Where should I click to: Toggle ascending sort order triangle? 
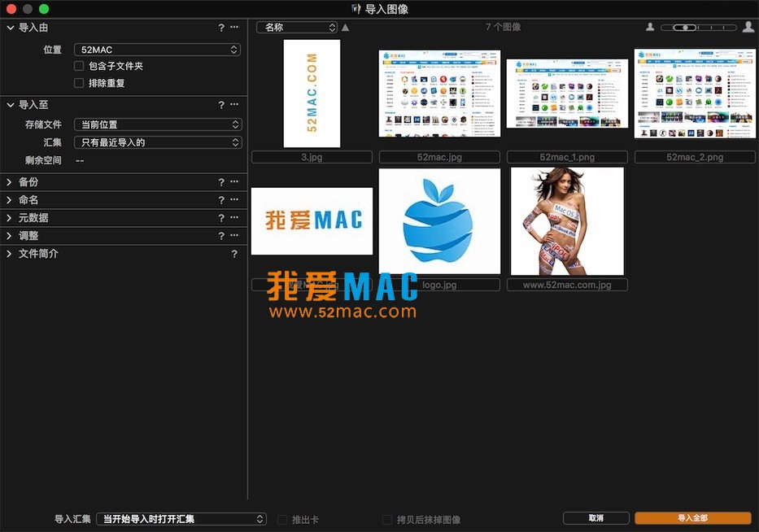pyautogui.click(x=345, y=28)
